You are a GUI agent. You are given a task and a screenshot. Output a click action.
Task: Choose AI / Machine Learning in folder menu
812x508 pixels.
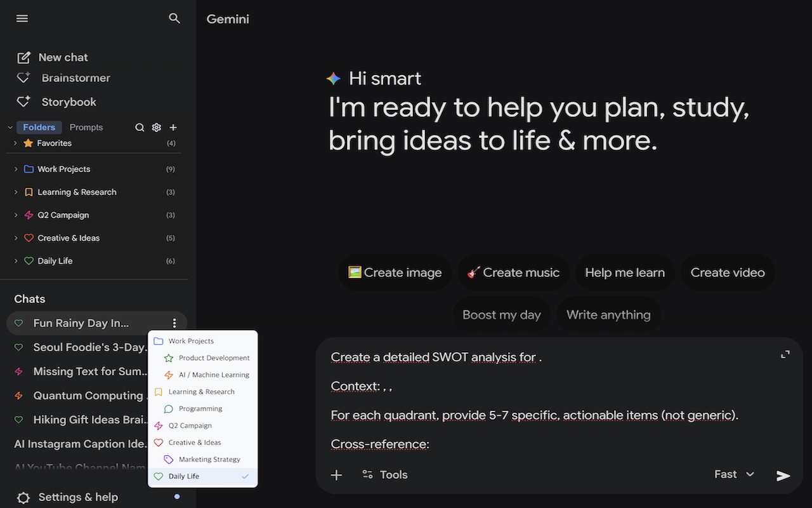coord(213,375)
